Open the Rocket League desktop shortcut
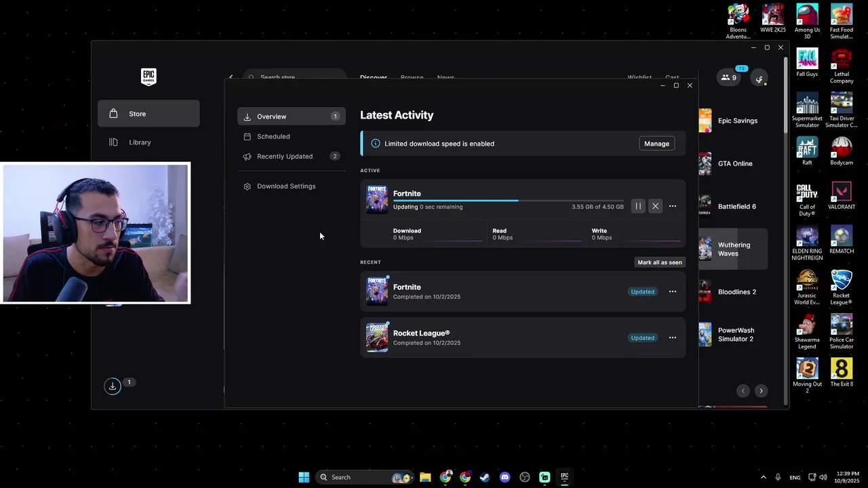 [842, 287]
